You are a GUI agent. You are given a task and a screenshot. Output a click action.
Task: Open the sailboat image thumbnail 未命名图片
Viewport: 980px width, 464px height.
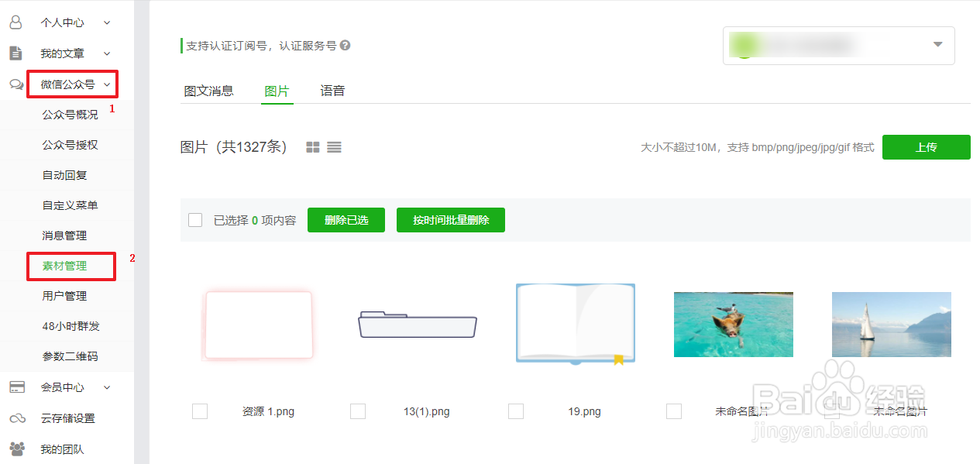point(891,325)
